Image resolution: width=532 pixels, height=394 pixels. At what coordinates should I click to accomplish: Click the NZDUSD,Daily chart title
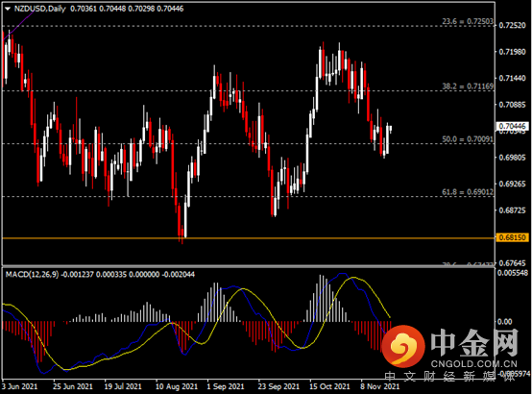pos(39,9)
